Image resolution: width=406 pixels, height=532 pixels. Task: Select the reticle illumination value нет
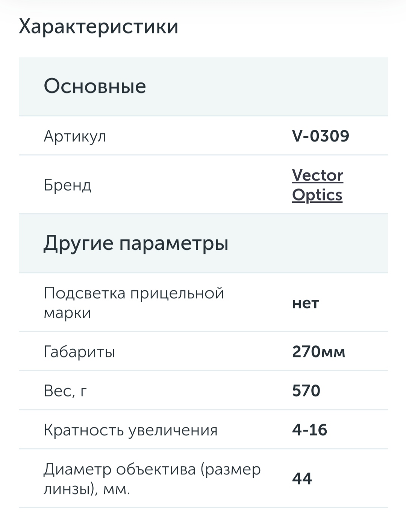pos(306,303)
